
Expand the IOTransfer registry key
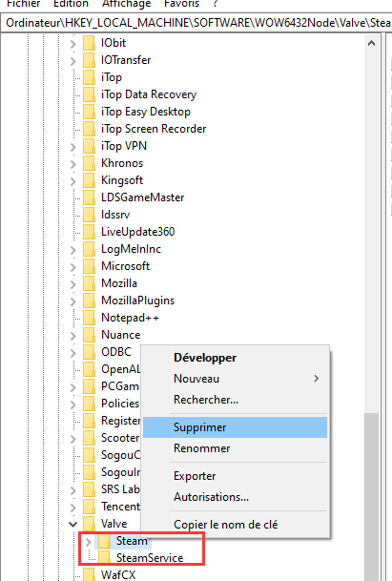73,61
